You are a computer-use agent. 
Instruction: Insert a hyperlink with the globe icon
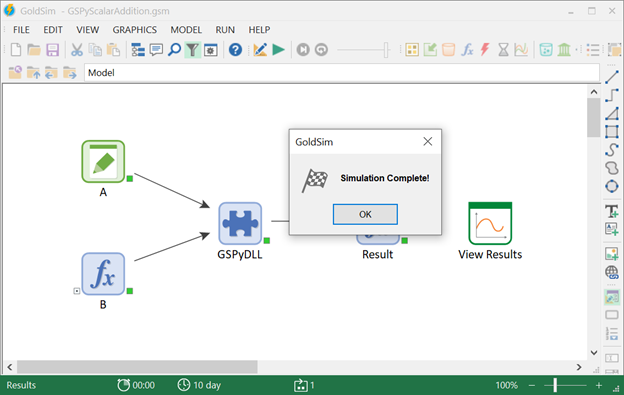tap(612, 272)
